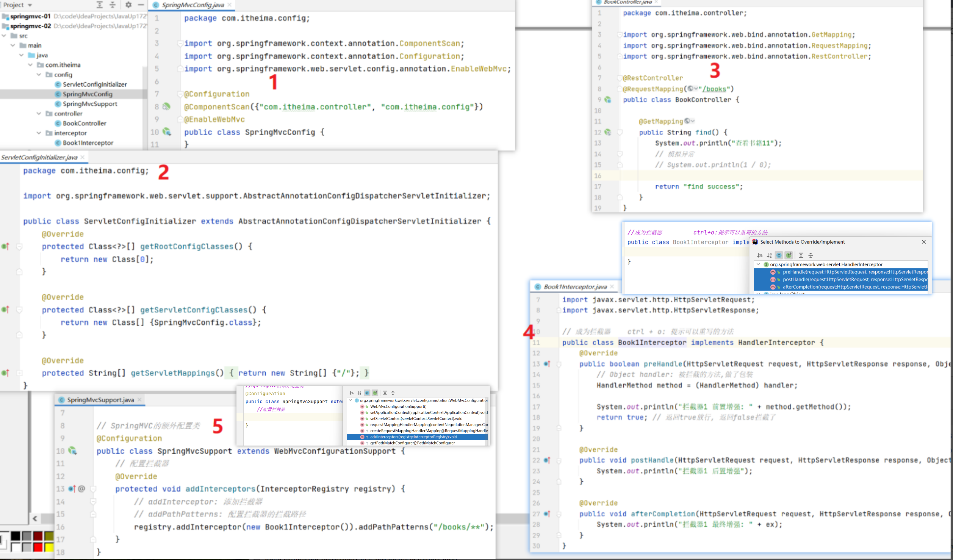Image resolution: width=953 pixels, height=560 pixels.
Task: Select setServletContext method in WebMvcConfigurationSupport list
Action: pos(417,419)
